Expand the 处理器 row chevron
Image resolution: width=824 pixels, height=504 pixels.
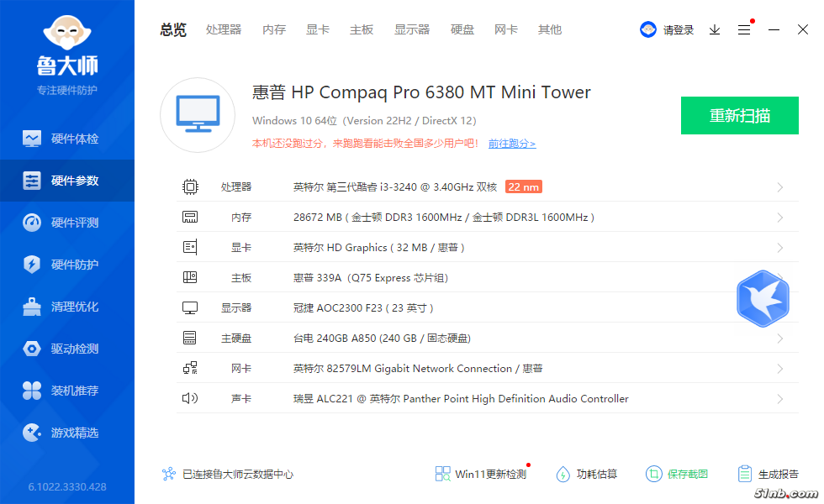click(780, 187)
